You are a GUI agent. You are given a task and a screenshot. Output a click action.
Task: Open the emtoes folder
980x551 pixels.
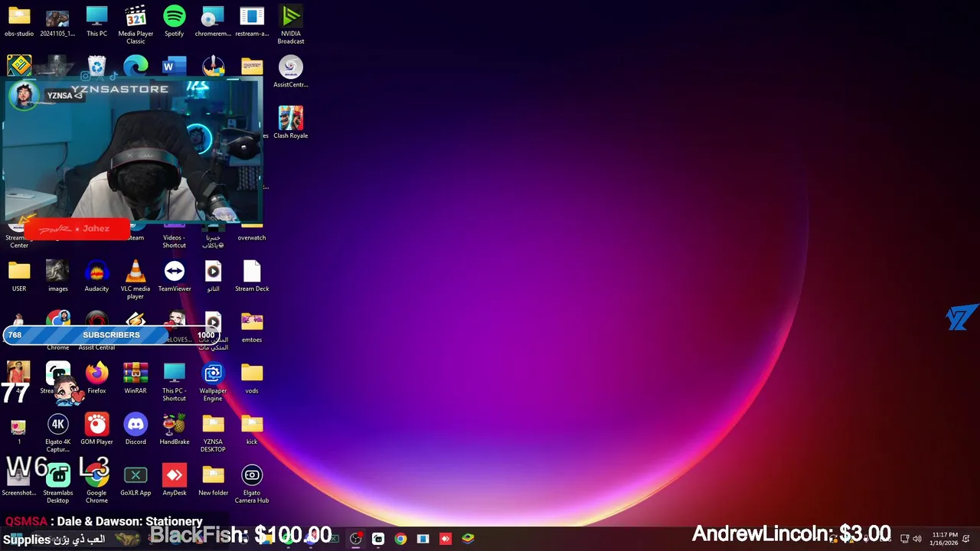click(x=252, y=328)
